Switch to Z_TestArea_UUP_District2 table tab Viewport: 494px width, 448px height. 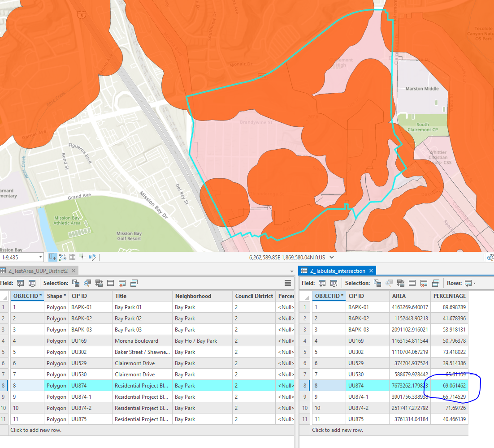coord(38,271)
